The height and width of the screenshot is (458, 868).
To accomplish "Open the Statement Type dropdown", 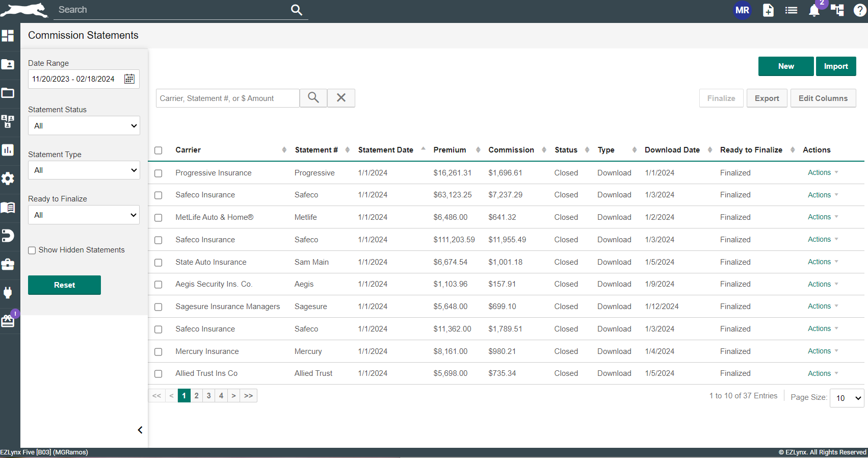I will (84, 170).
